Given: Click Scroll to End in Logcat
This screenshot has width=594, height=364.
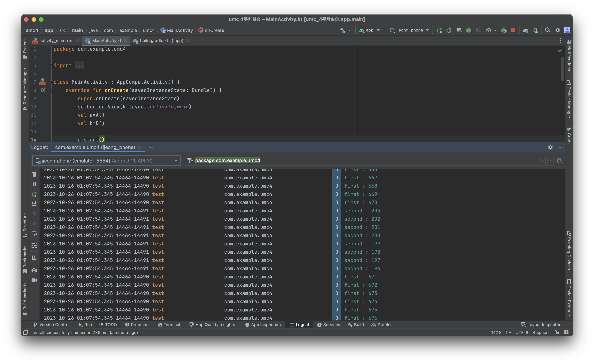Looking at the screenshot, I should pyautogui.click(x=34, y=204).
